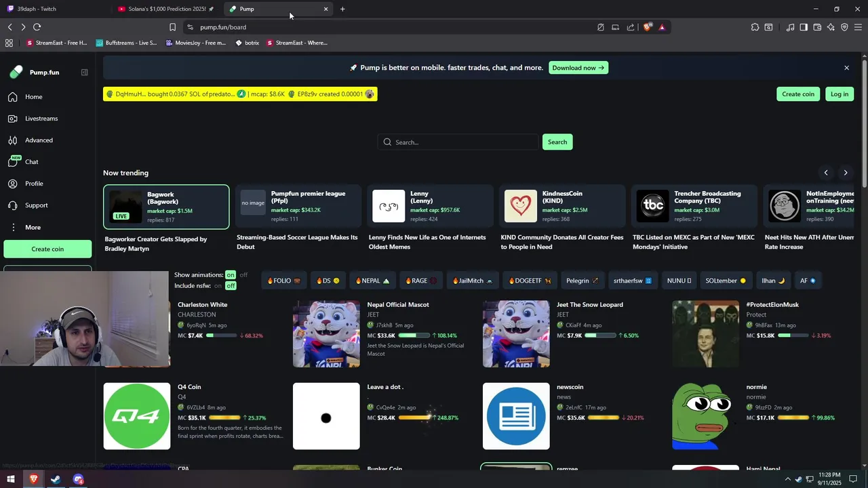Open the MoviesJoy bookmark
868x488 pixels.
pyautogui.click(x=195, y=43)
